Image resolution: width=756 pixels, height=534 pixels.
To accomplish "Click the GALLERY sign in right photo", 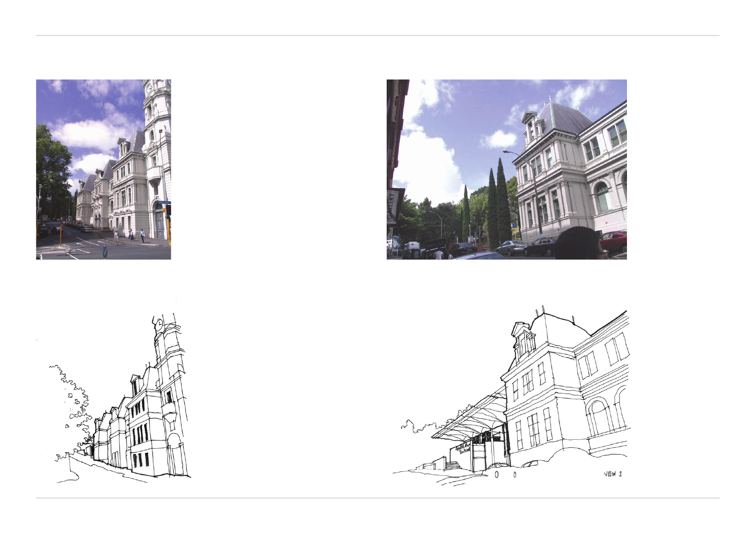I will click(392, 205).
